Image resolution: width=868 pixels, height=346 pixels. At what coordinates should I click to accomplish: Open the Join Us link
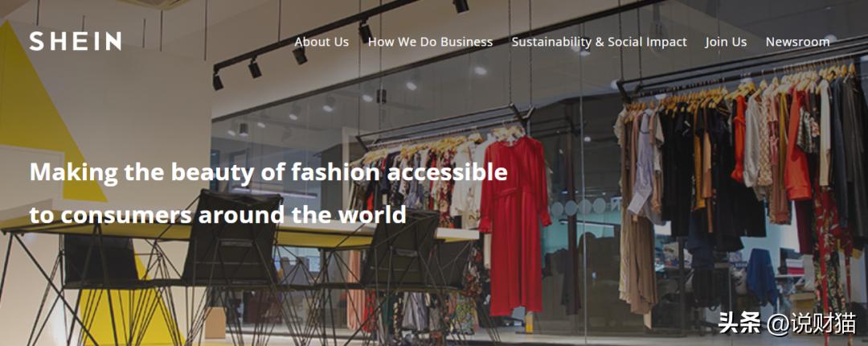(726, 42)
